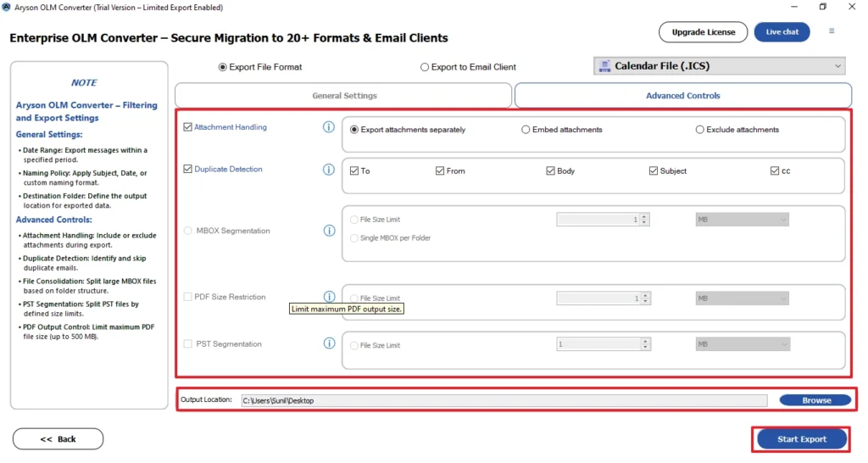Click the 'Output Location:' label
Viewport: 868px width, 463px height.
pos(207,400)
